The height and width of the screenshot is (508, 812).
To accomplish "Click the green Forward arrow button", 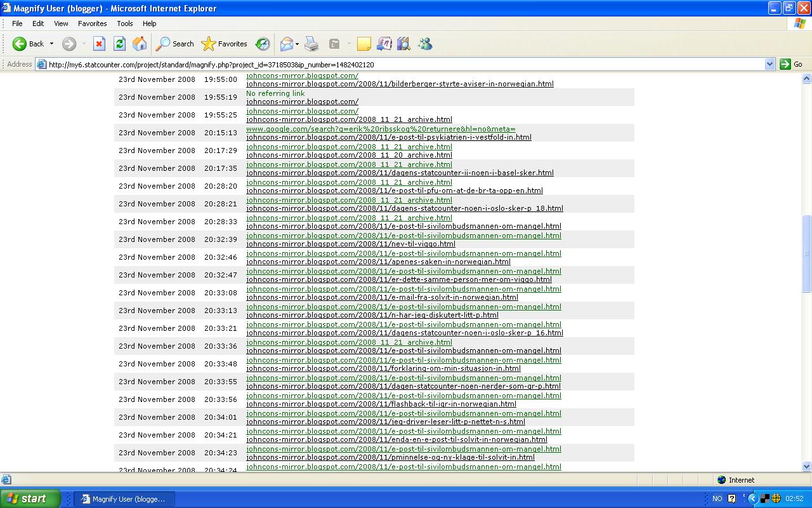I will [69, 44].
